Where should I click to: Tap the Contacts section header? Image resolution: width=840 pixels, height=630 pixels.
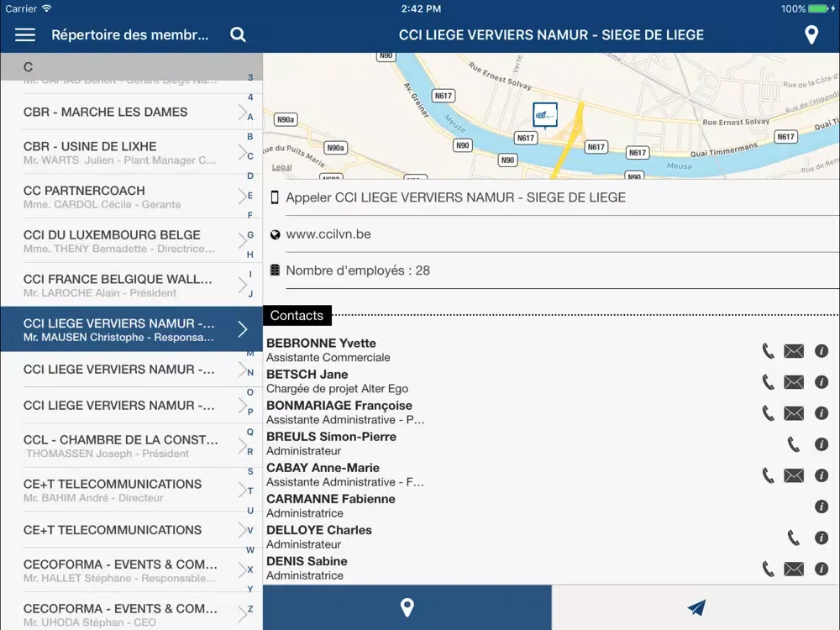297,316
